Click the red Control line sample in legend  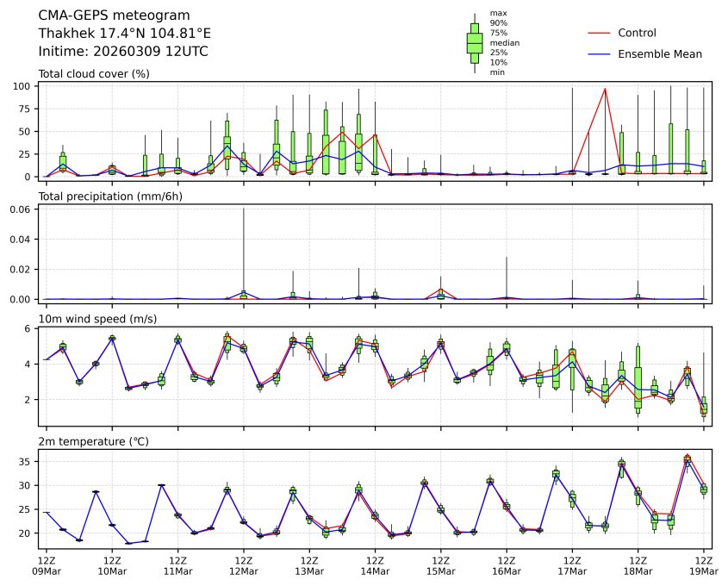(599, 33)
